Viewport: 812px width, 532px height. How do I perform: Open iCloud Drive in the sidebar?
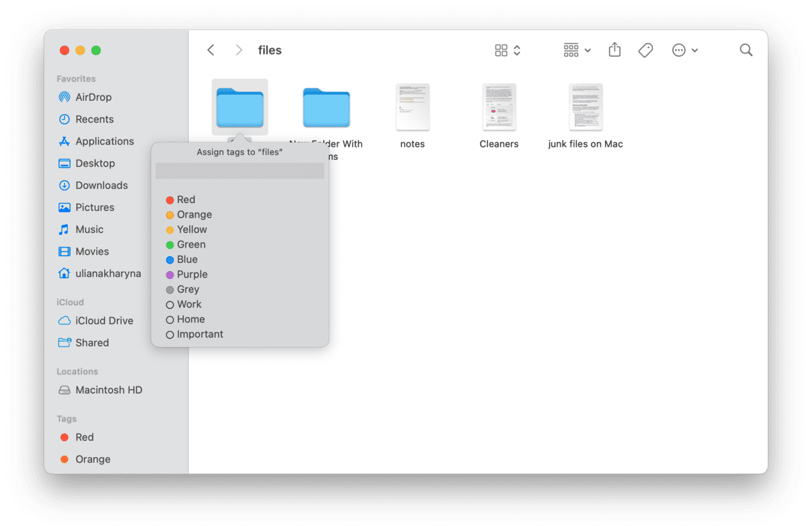point(95,320)
